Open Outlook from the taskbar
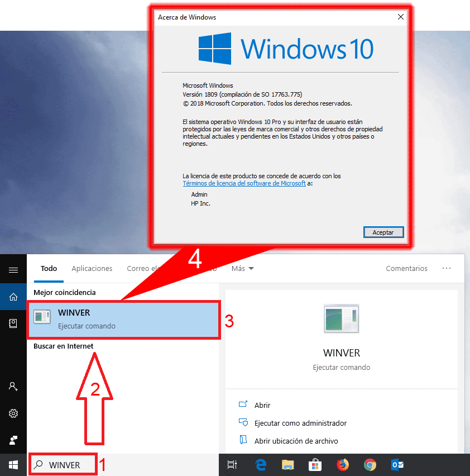 pos(397,464)
